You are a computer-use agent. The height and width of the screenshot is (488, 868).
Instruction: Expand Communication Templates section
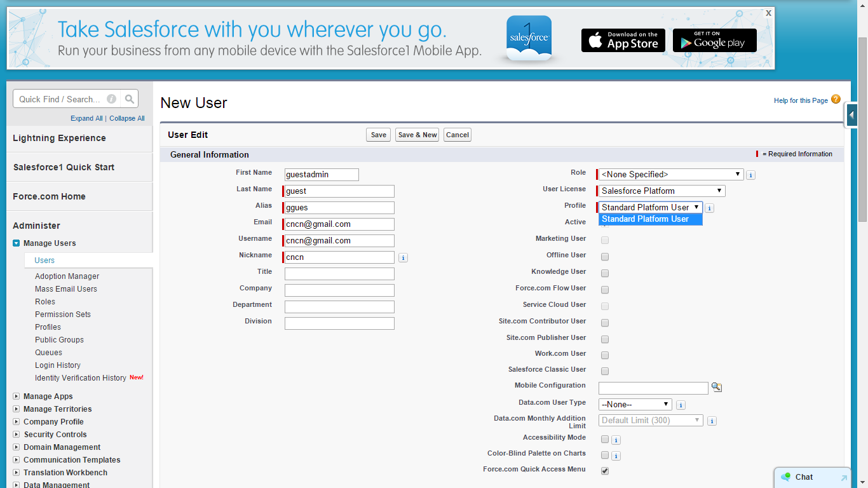pos(17,460)
